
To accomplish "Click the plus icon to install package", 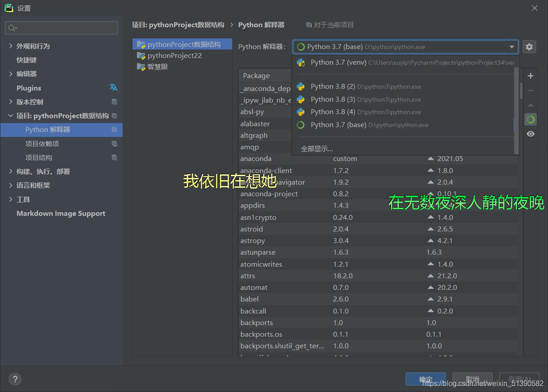I will click(531, 76).
